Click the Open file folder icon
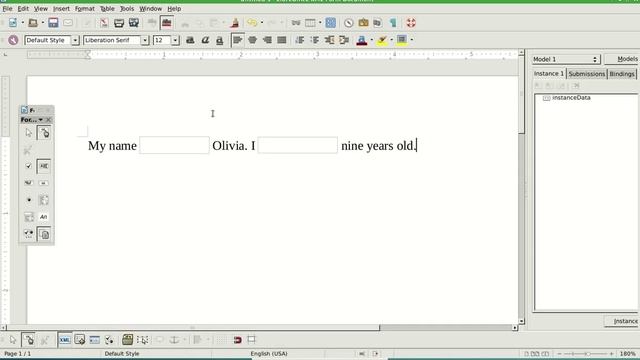The width and height of the screenshot is (640, 360). 33,23
